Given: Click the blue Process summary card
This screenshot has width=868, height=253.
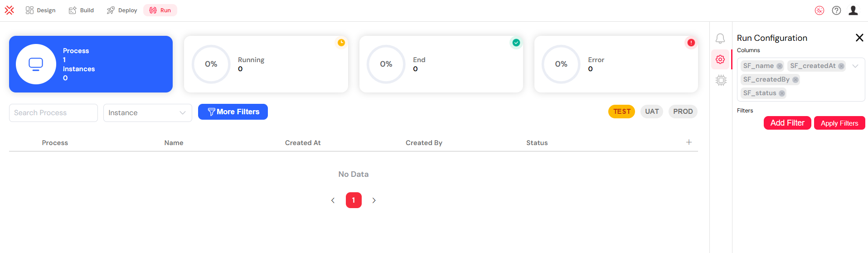Looking at the screenshot, I should (x=91, y=64).
